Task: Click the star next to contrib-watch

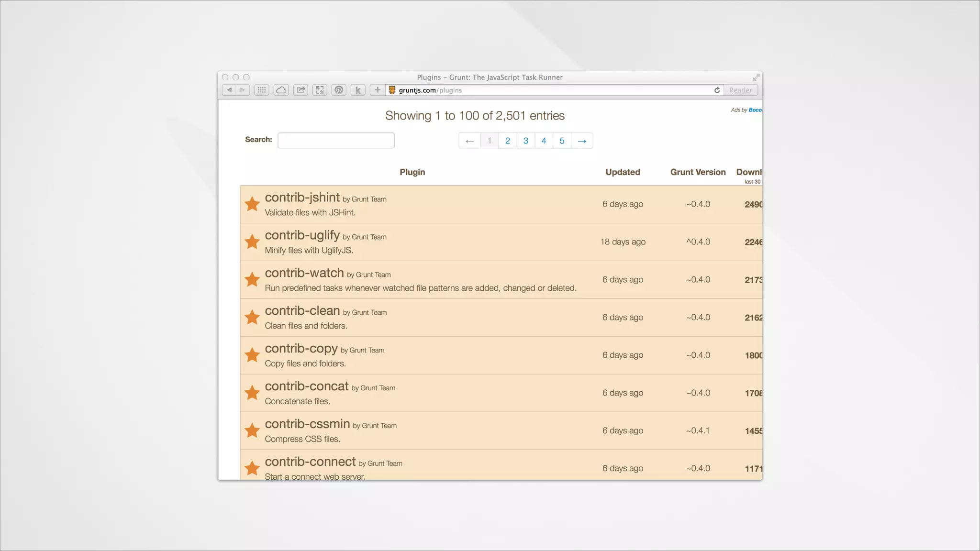Action: point(252,279)
